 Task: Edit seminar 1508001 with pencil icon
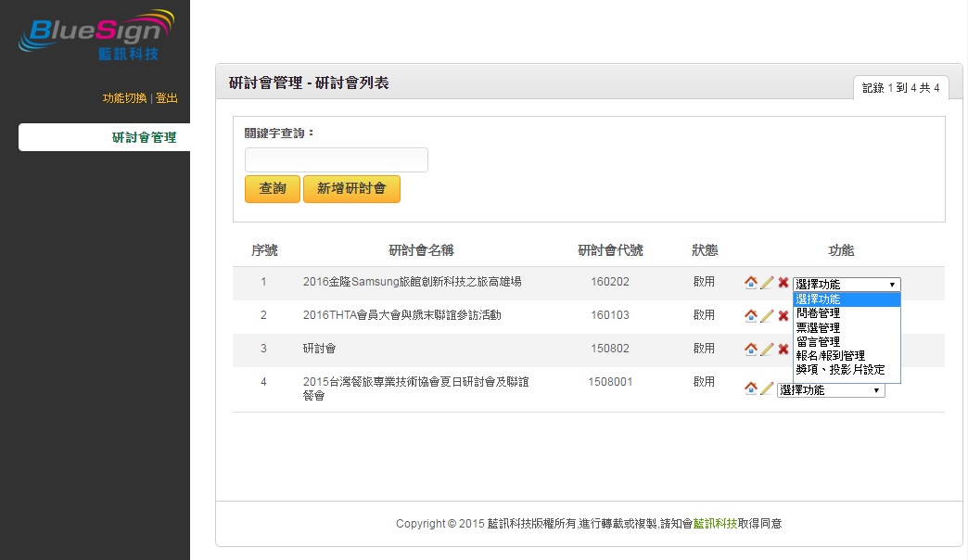(x=767, y=388)
